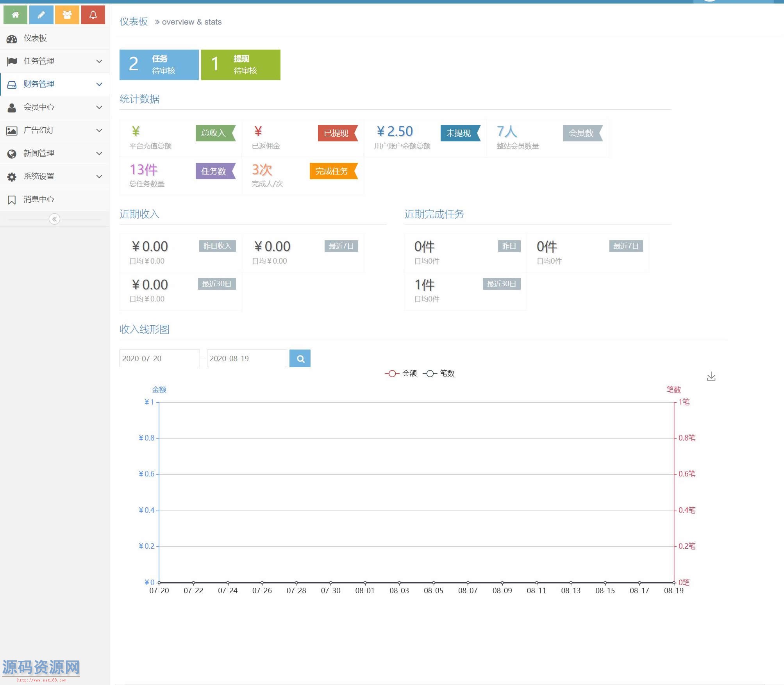Image resolution: width=784 pixels, height=685 pixels.
Task: Expand the 系统设置 dropdown arrow
Action: 99,177
